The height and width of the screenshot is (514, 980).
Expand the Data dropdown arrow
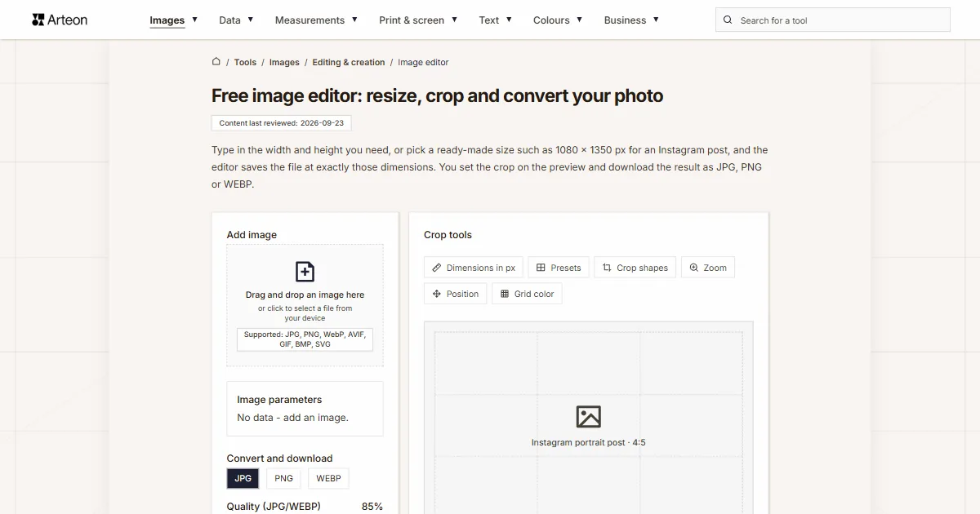coord(250,20)
